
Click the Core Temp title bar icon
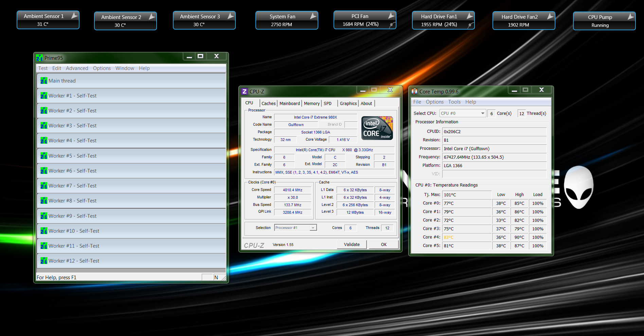coord(414,91)
